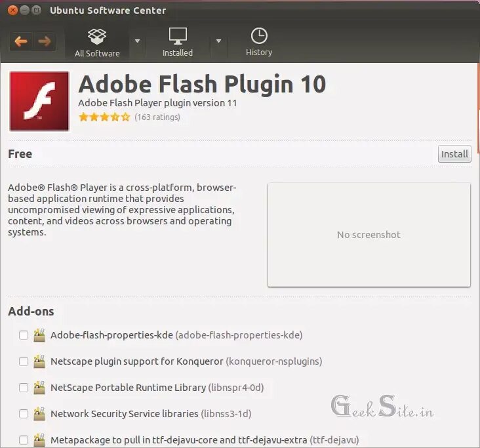Click the package icon beside Adobe-flash-properties-kde

(x=39, y=335)
